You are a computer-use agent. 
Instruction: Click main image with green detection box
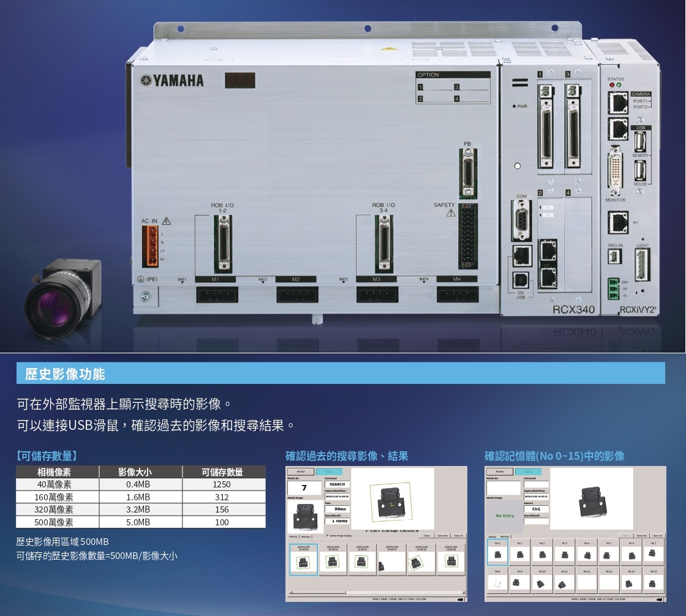(x=393, y=499)
